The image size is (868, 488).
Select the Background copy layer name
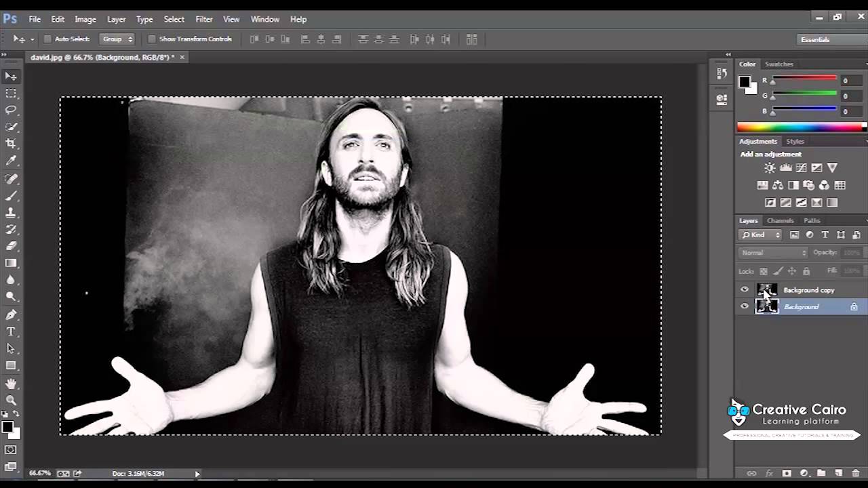tap(809, 290)
